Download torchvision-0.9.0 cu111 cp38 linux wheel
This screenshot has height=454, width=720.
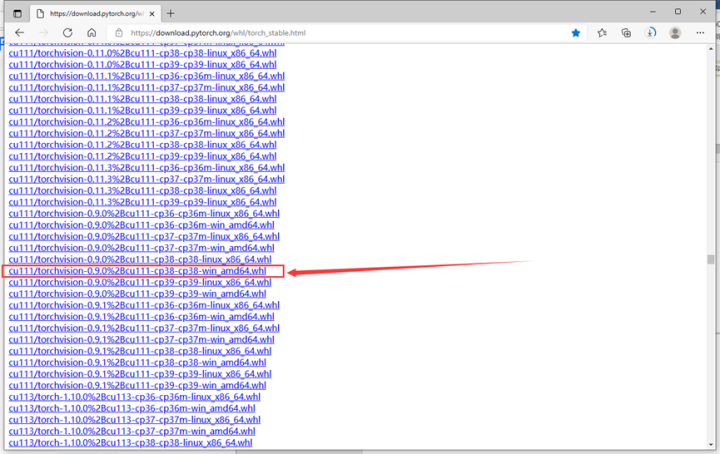[x=140, y=259]
